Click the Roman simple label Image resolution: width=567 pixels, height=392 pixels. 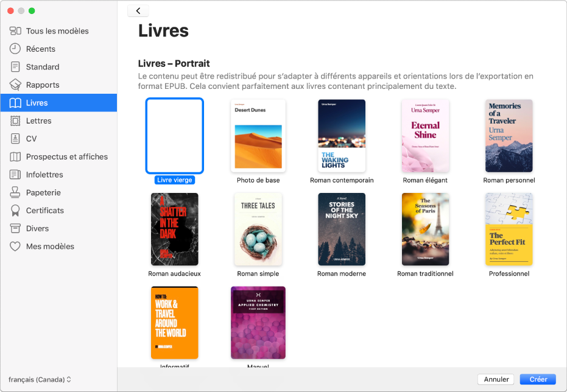(x=258, y=274)
